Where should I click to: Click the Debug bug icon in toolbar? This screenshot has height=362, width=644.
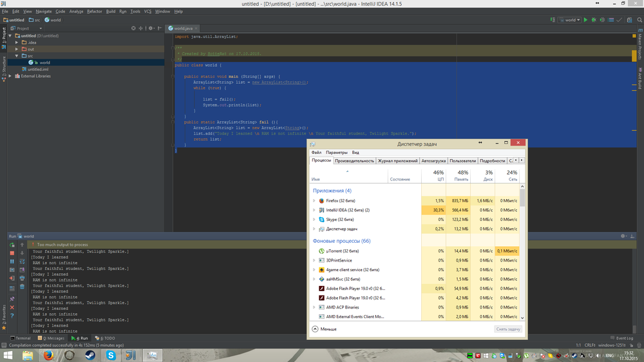(593, 20)
